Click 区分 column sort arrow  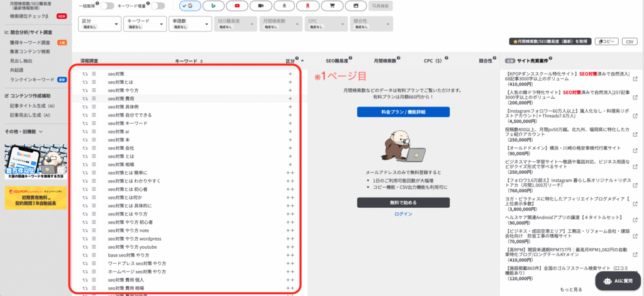pyautogui.click(x=303, y=60)
